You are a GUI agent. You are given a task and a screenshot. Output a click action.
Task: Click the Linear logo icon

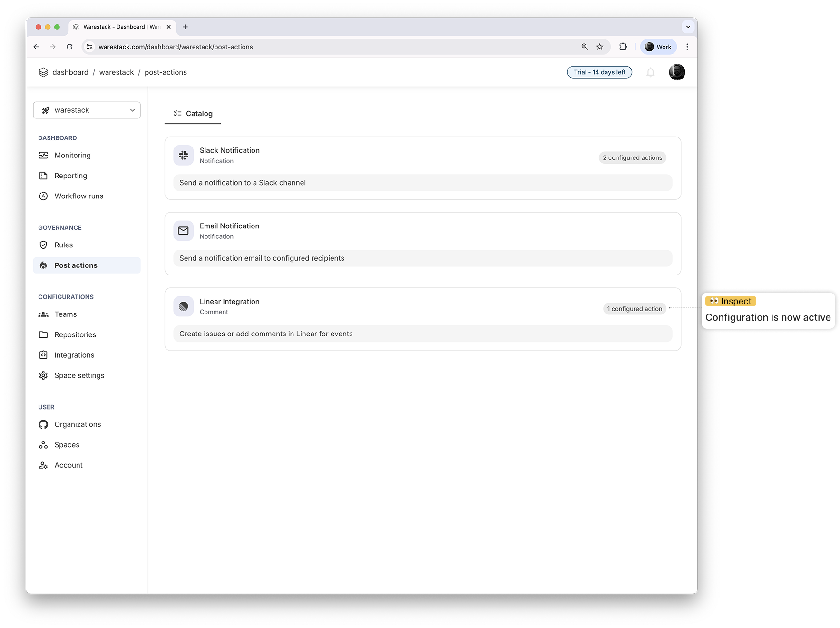184,306
